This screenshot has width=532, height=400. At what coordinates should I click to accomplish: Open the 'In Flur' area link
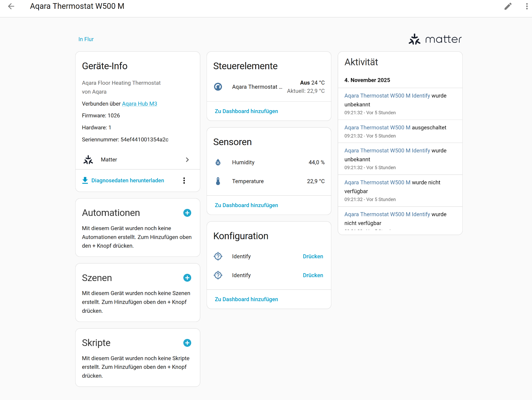coord(86,39)
